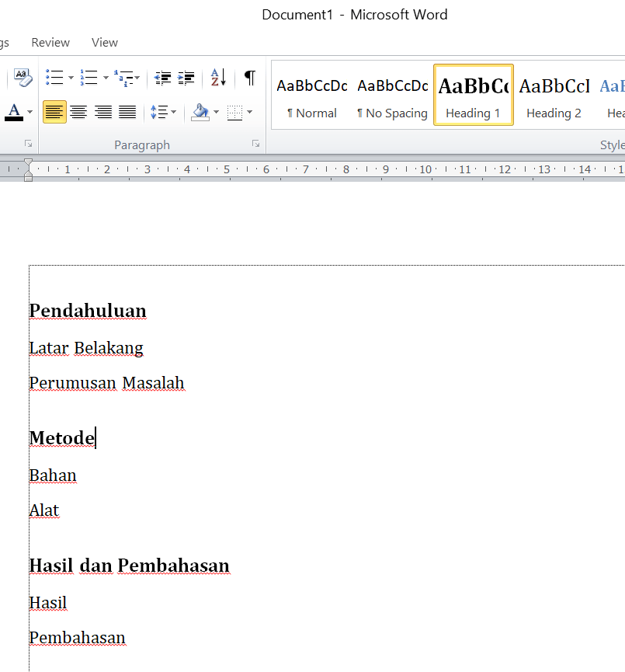Apply bullet list formatting

tap(54, 78)
